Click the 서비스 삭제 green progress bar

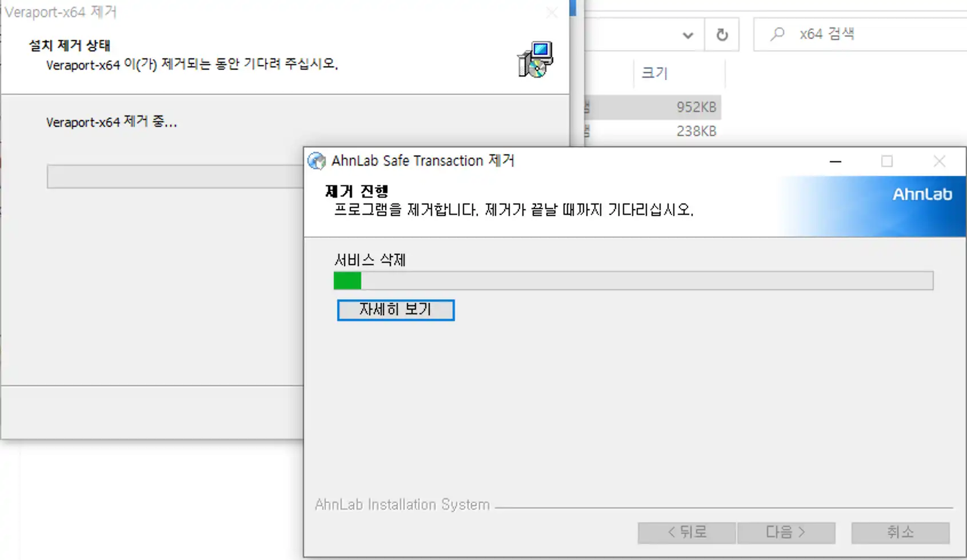[x=633, y=281]
